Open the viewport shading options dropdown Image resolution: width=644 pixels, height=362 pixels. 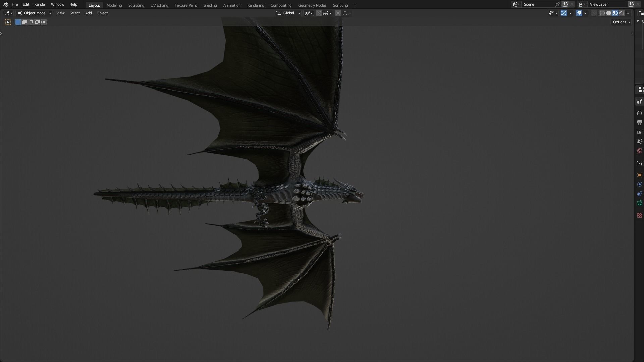click(x=628, y=13)
